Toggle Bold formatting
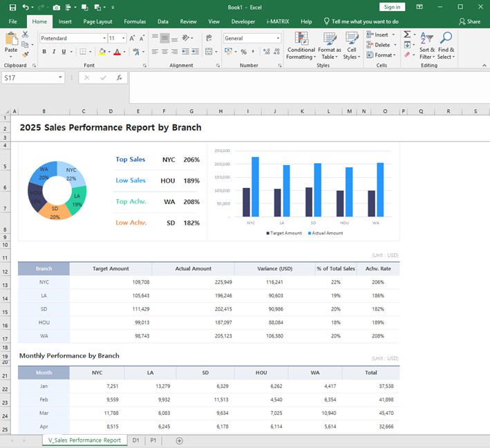This screenshot has width=490, height=448. pos(44,52)
